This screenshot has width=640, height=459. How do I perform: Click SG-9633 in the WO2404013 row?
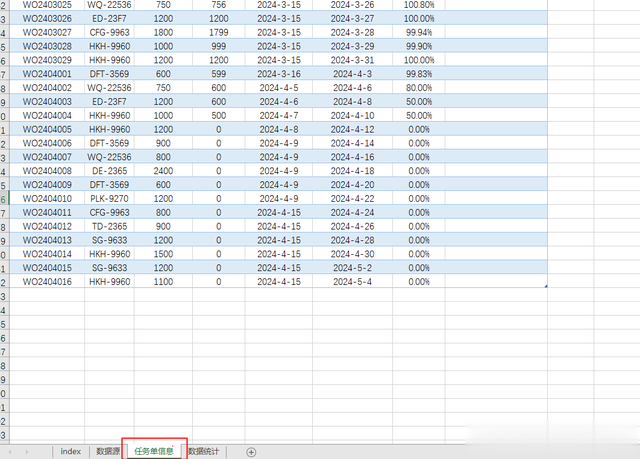tap(109, 240)
